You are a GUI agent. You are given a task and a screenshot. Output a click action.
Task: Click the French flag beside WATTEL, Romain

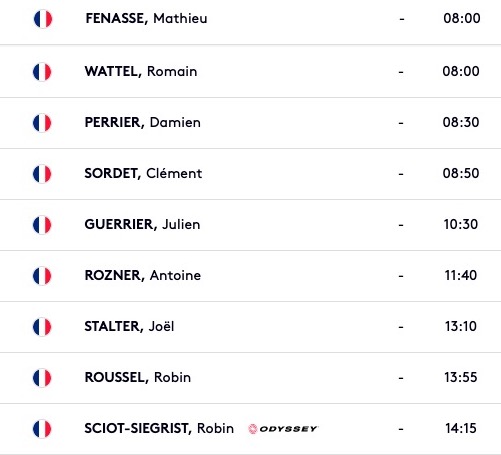point(42,72)
